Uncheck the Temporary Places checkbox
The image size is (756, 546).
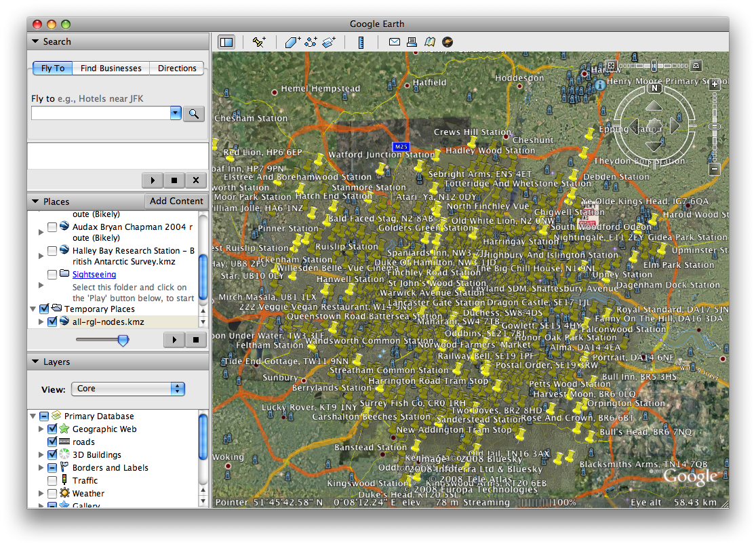click(x=44, y=309)
